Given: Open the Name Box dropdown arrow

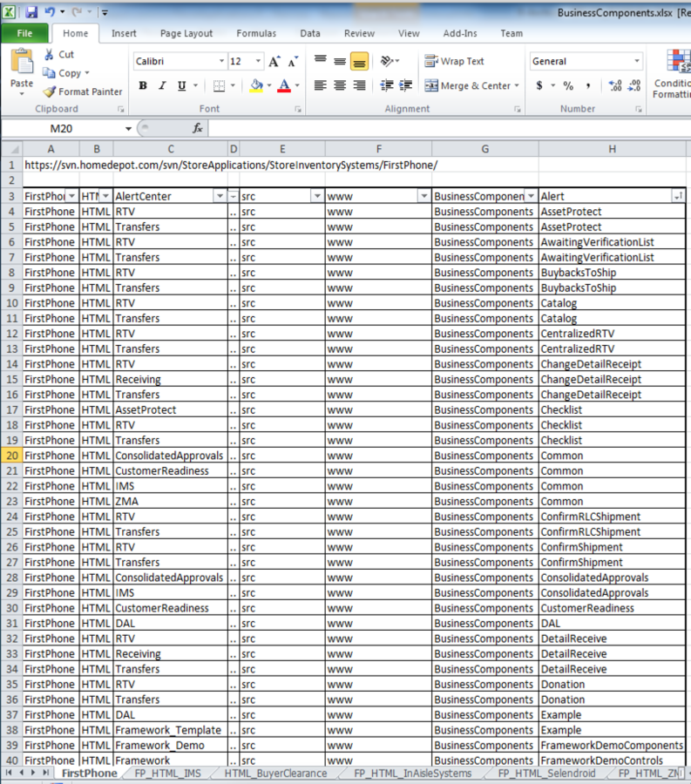Looking at the screenshot, I should 128,129.
